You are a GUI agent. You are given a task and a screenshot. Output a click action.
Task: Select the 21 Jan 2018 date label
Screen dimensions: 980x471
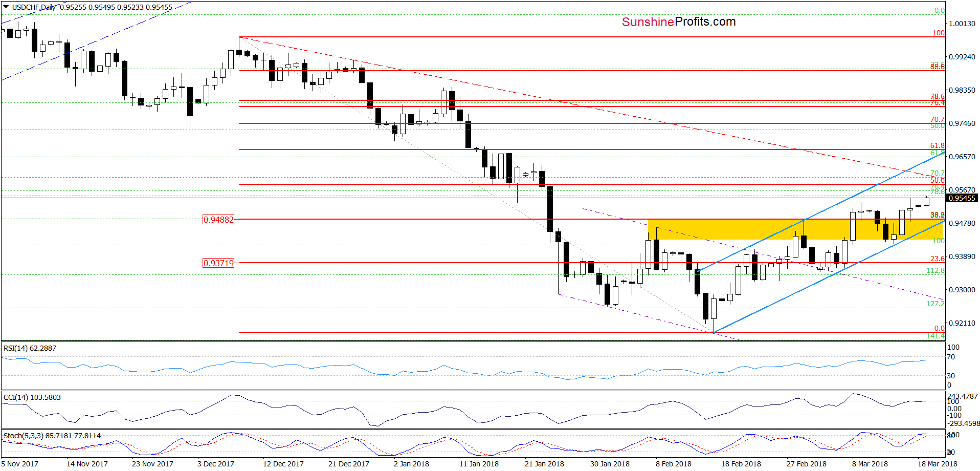544,464
